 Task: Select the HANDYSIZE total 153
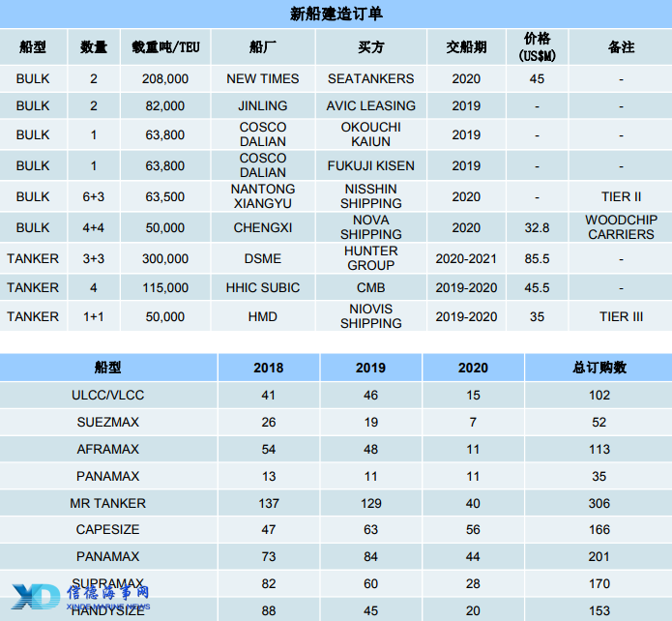(x=599, y=610)
